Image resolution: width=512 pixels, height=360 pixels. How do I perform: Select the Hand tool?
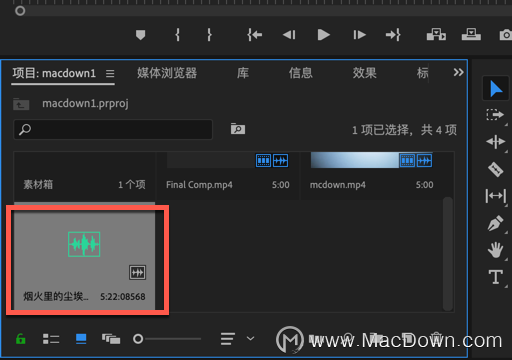[x=495, y=250]
